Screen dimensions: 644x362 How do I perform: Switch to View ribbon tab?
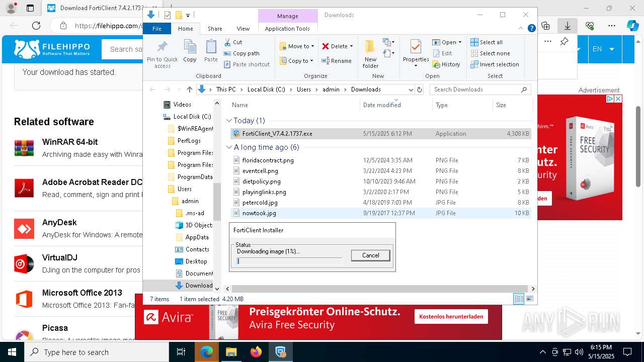[243, 29]
